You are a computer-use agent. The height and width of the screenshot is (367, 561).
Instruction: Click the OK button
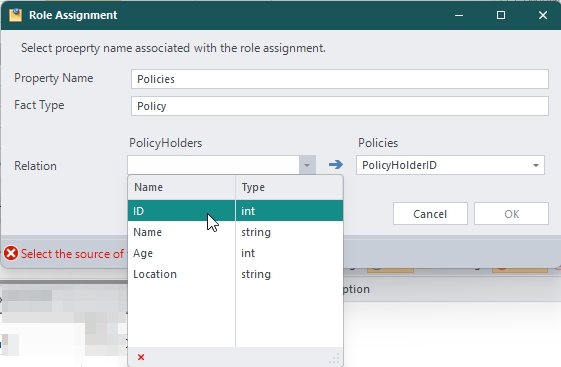511,214
